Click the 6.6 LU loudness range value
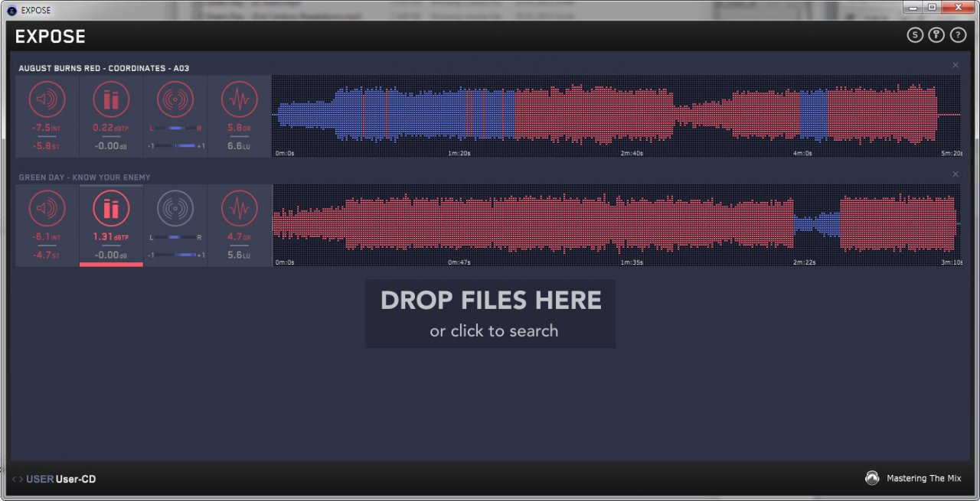Viewport: 980px width, 501px height. pos(240,145)
